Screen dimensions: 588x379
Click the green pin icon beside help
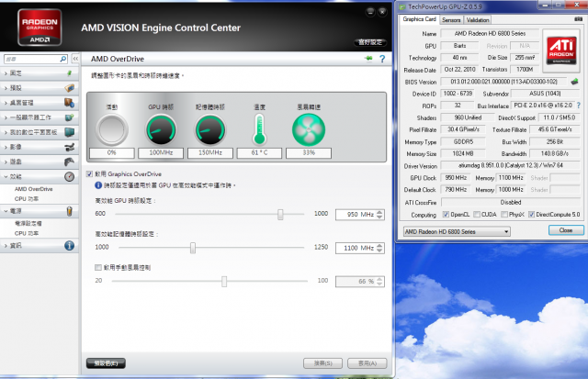pyautogui.click(x=368, y=59)
